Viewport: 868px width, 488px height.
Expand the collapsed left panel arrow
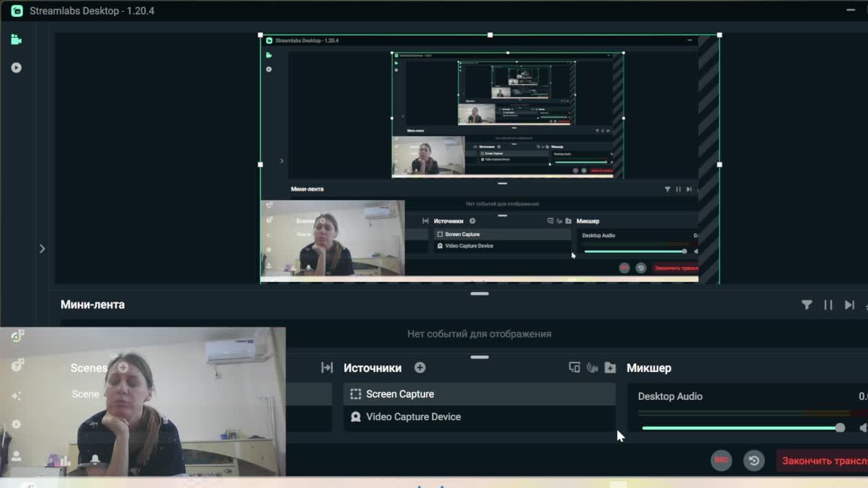tap(42, 249)
